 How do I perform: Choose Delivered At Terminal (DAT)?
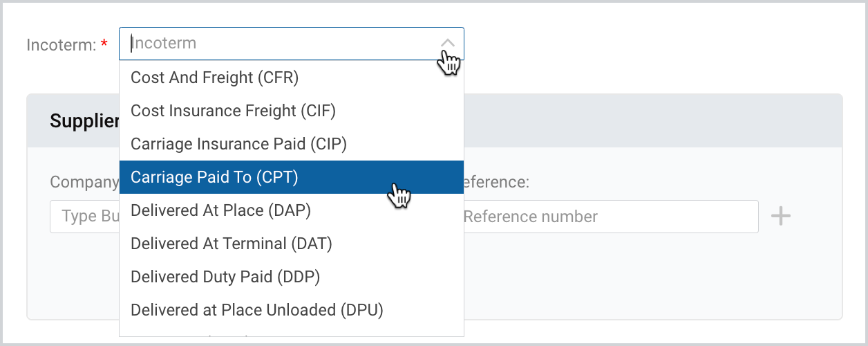(x=291, y=244)
